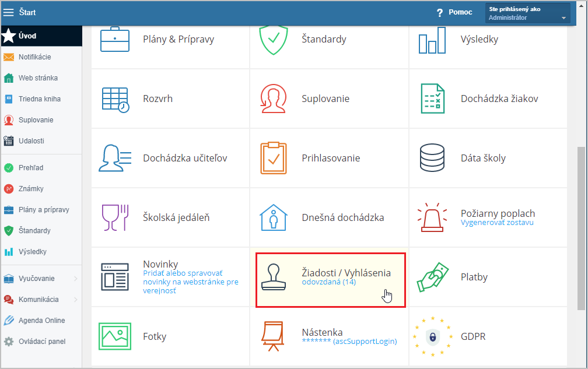This screenshot has height=369, width=588.
Task: Click the vertical scrollbar thumb
Action: coord(581,228)
